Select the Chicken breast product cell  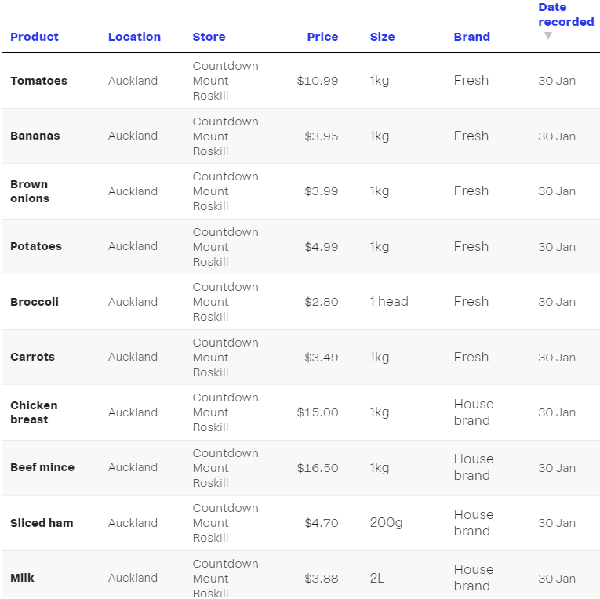tap(34, 412)
